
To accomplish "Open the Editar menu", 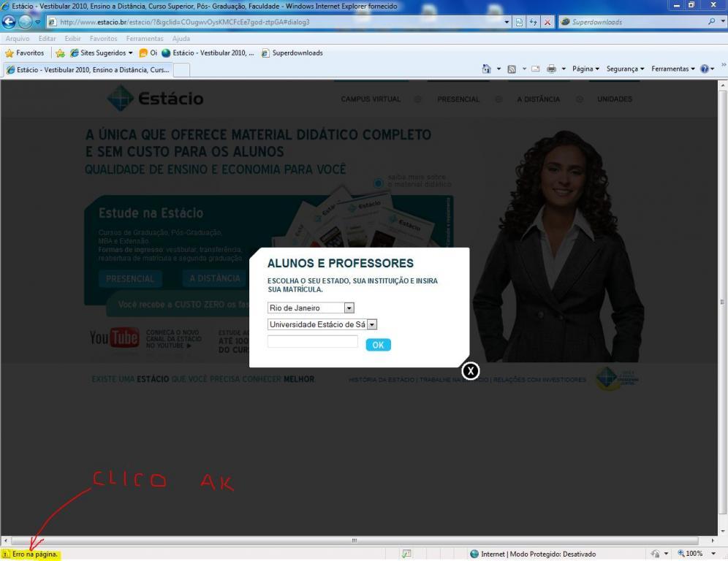I will click(47, 39).
